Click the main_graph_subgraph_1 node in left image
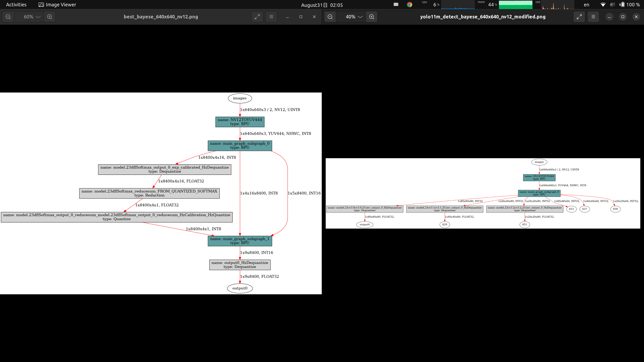This screenshot has width=644, height=362. [240, 241]
